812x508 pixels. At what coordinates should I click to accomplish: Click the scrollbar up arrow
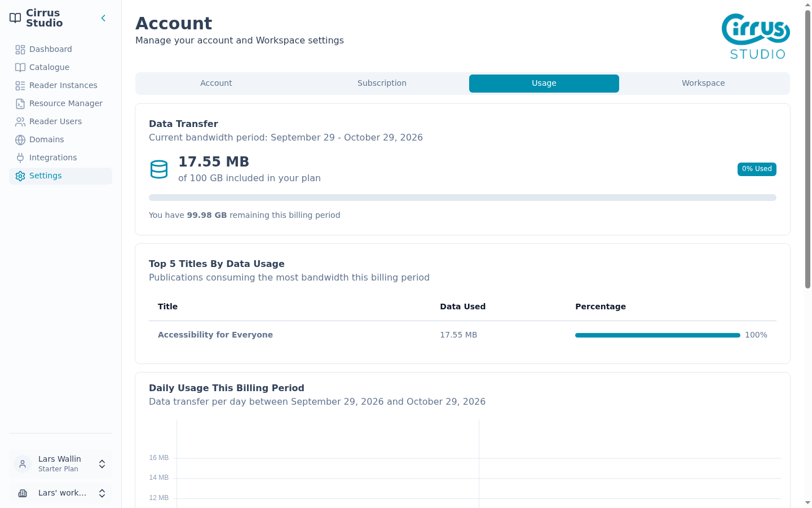click(807, 5)
